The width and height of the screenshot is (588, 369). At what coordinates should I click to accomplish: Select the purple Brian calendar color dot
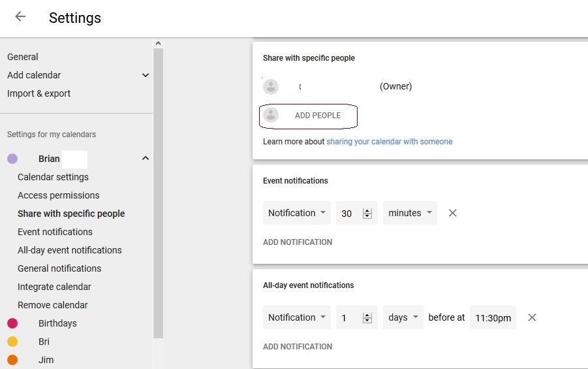(x=12, y=159)
